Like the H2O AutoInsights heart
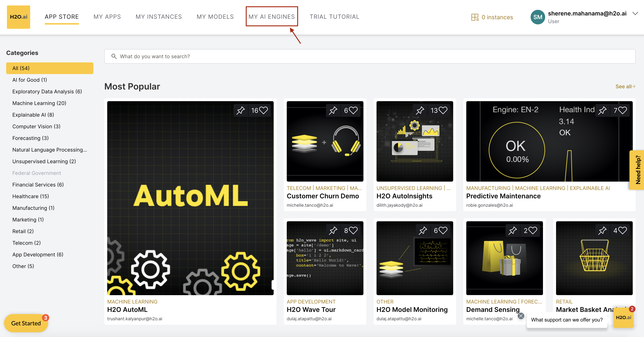 click(443, 110)
